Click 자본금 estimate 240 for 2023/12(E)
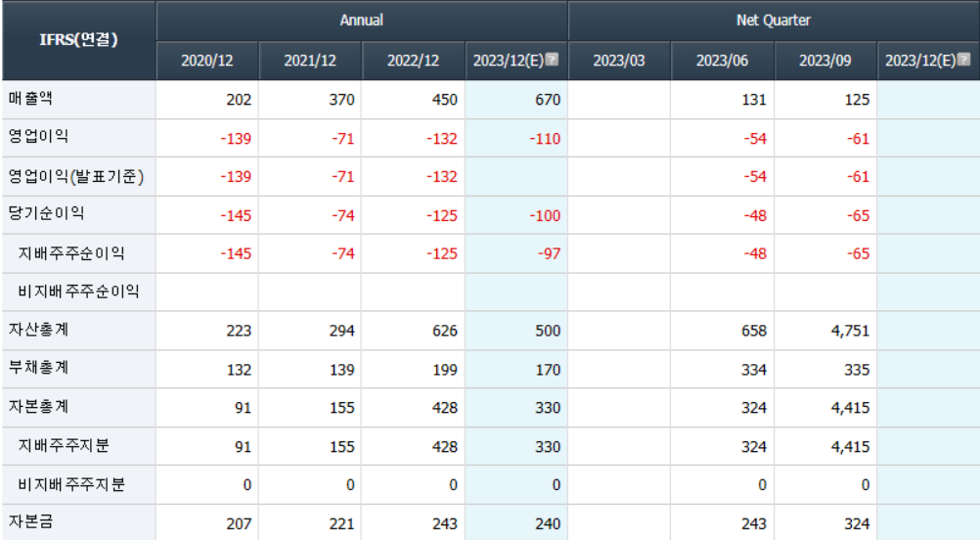Image resolution: width=980 pixels, height=540 pixels. coord(548,523)
